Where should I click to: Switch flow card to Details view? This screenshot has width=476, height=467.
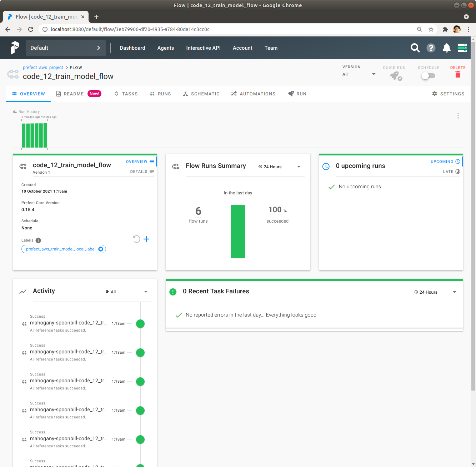pyautogui.click(x=142, y=172)
